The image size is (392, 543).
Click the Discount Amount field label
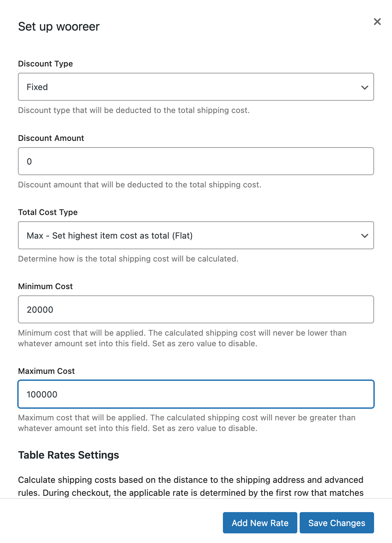click(51, 138)
